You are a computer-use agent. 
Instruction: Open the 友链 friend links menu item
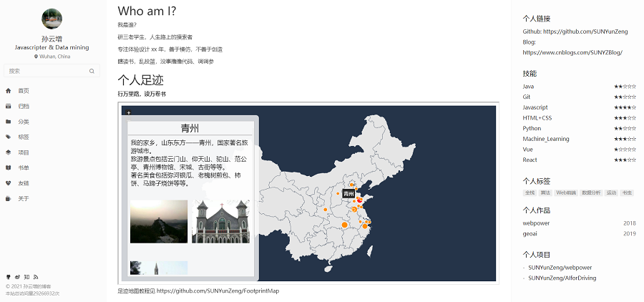(x=24, y=183)
